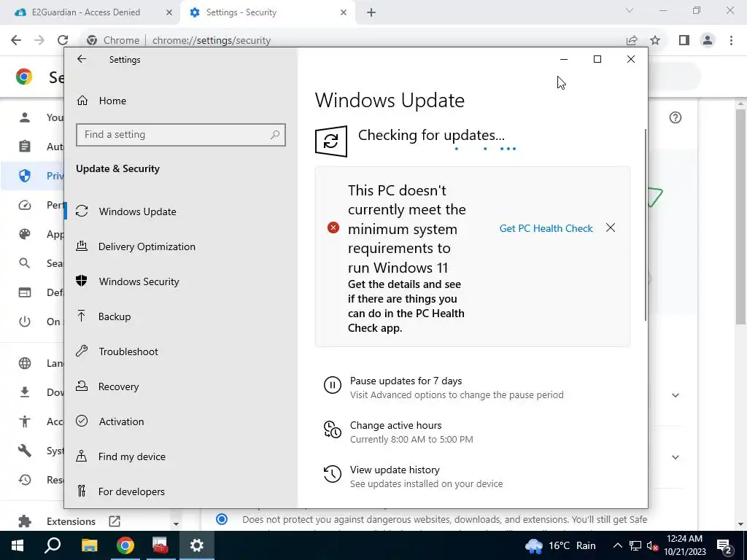The image size is (747, 560).
Task: Open Extensions in Chrome settings sidebar
Action: click(71, 521)
